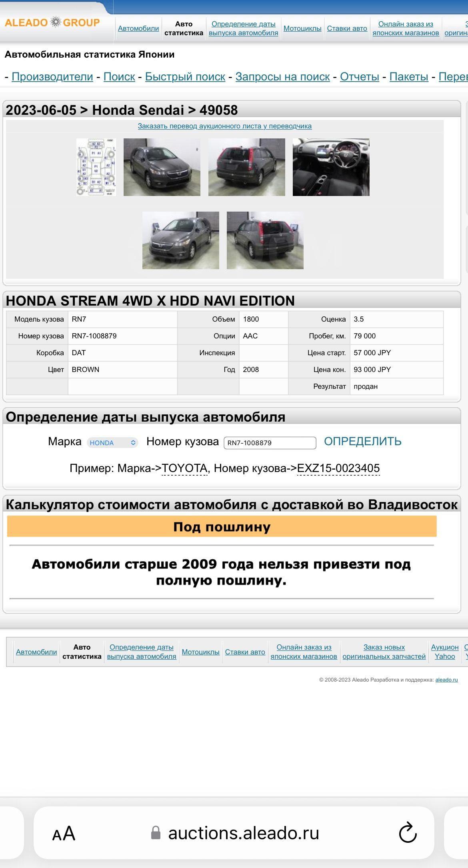
Task: View the car interior dashboard photo
Action: [331, 167]
